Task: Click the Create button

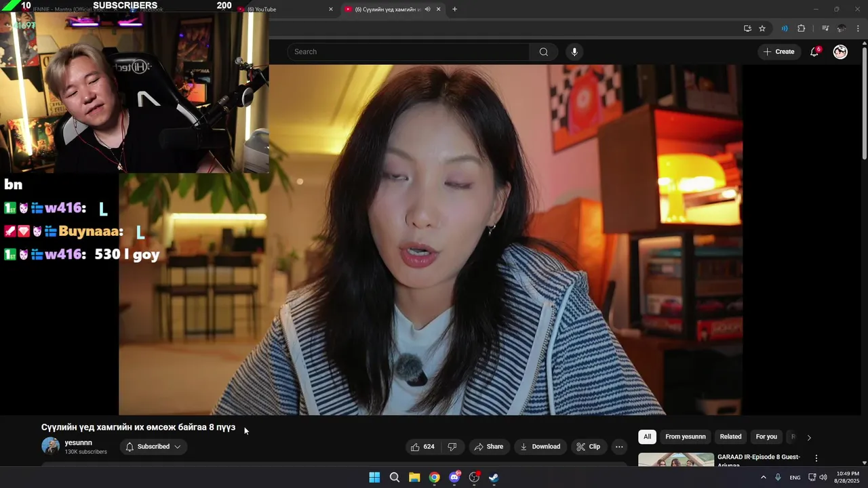Action: pyautogui.click(x=778, y=52)
